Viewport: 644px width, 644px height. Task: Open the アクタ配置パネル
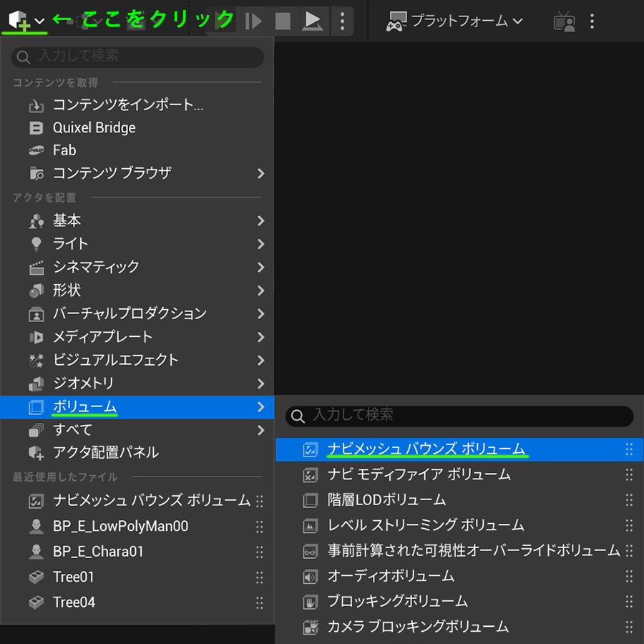pos(105,452)
